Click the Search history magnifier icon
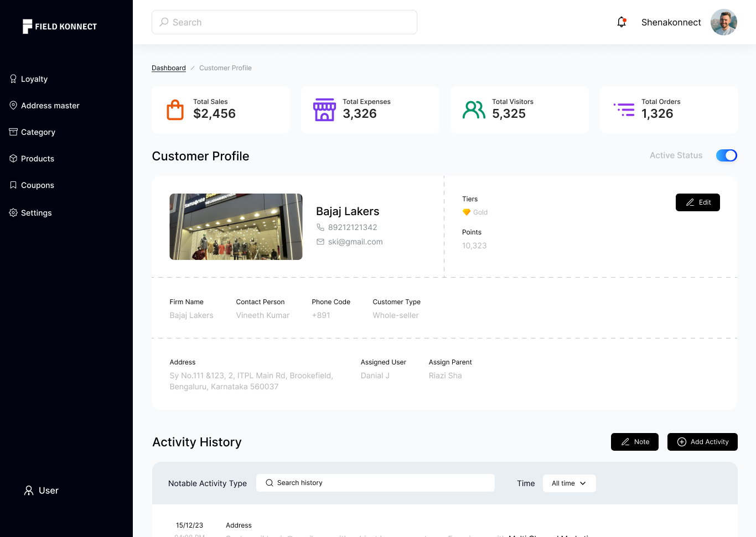756x537 pixels. 270,483
